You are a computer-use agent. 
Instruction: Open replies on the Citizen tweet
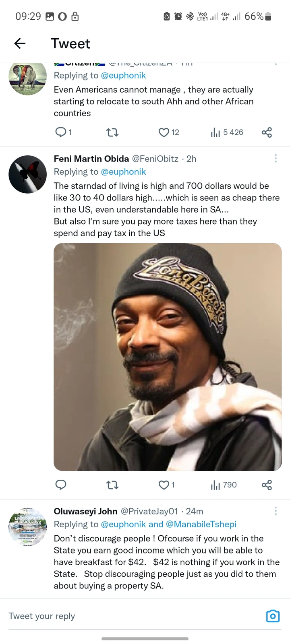[x=63, y=132]
